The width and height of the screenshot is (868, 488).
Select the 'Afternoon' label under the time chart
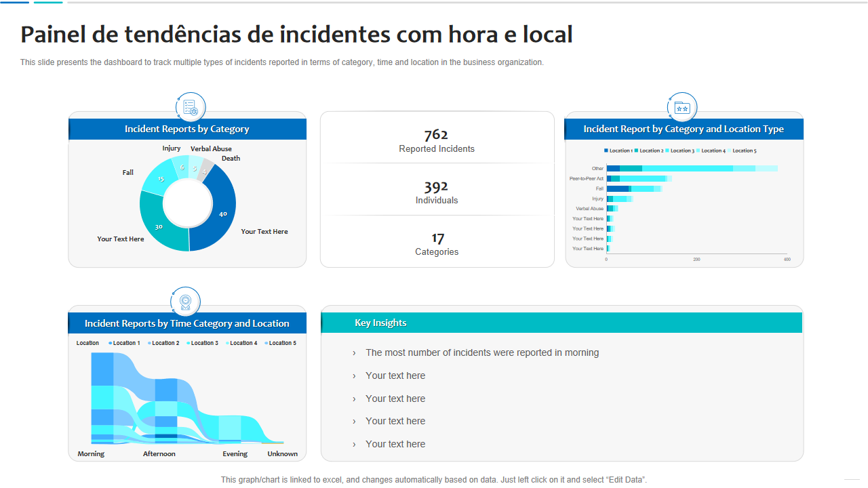coord(159,454)
